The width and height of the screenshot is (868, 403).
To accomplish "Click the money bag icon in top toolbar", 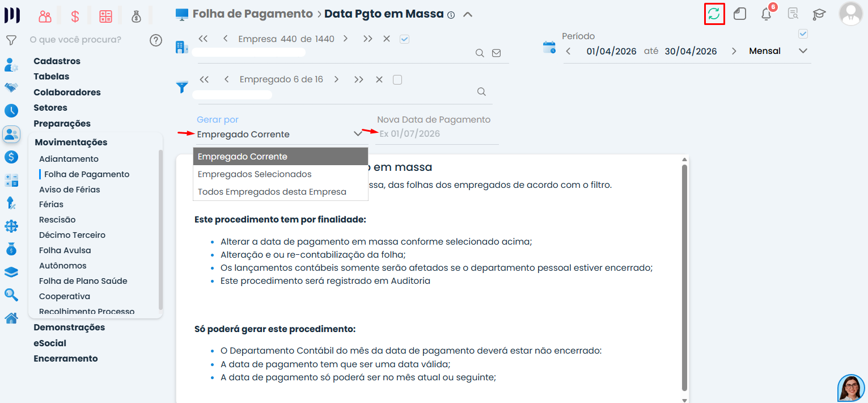I will coord(136,16).
